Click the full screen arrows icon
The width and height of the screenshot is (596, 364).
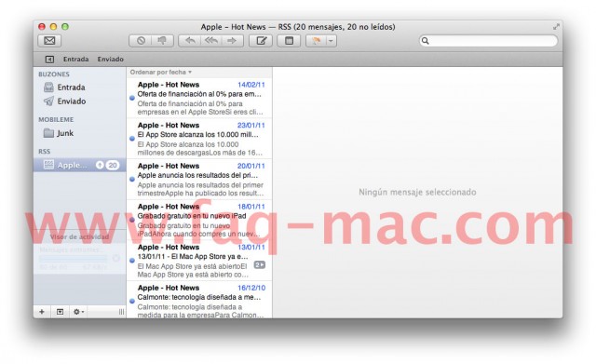[556, 27]
